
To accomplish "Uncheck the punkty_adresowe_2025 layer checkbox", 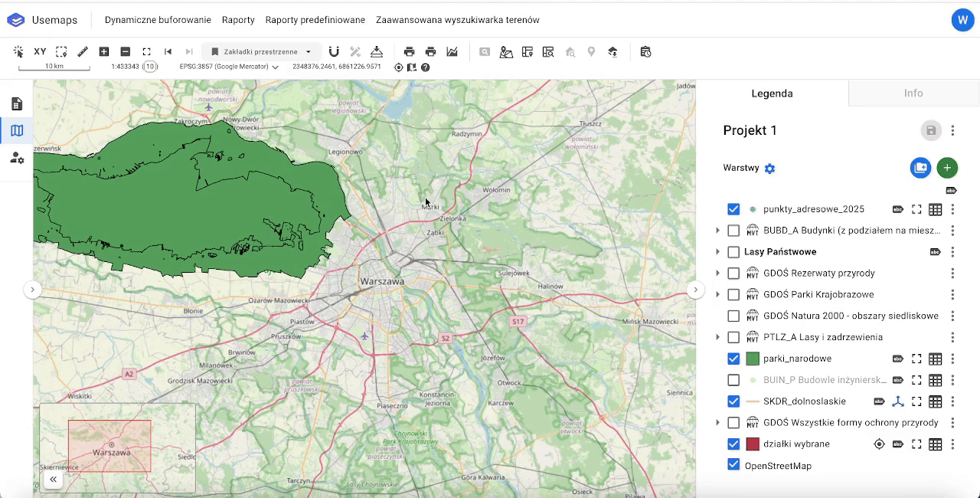I will click(x=733, y=209).
